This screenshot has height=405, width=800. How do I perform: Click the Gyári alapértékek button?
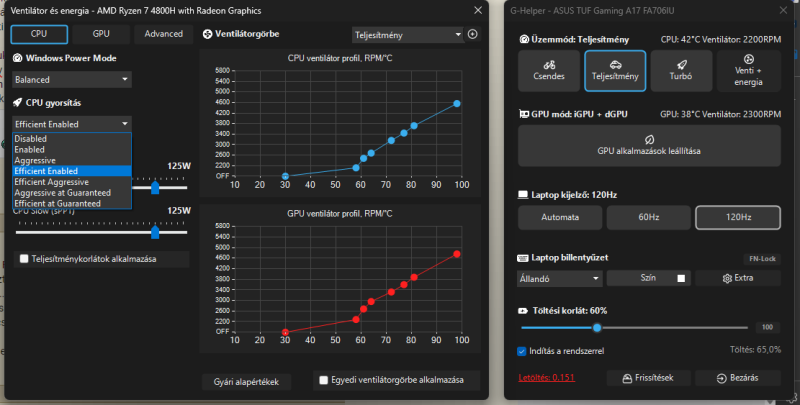coord(246,382)
